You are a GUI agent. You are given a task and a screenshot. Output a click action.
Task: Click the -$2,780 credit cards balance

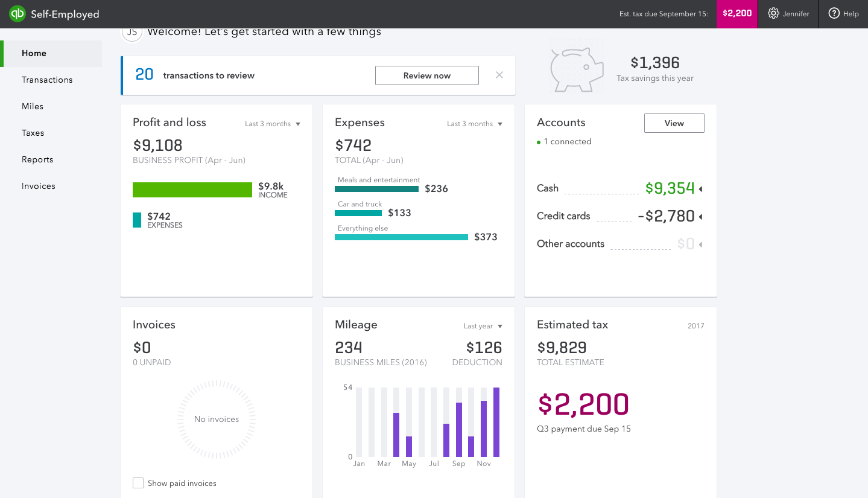666,216
